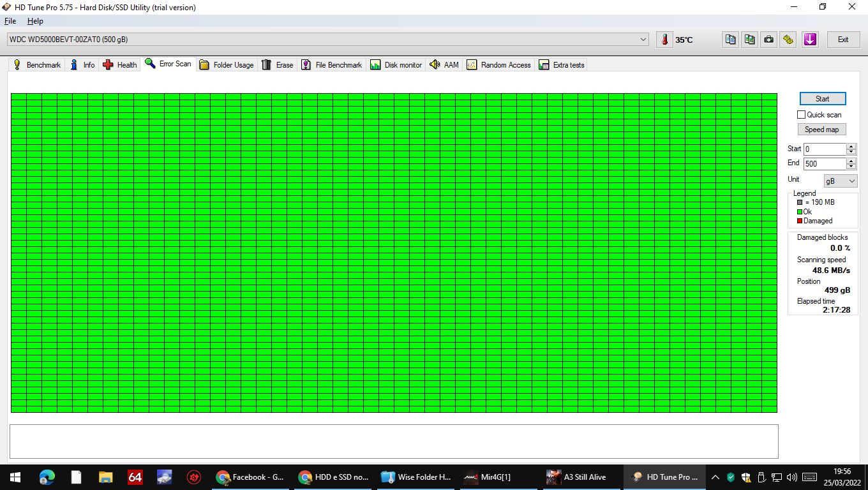Screen dimensions: 868x490
Task: Click the empty error log text box
Action: (x=394, y=442)
